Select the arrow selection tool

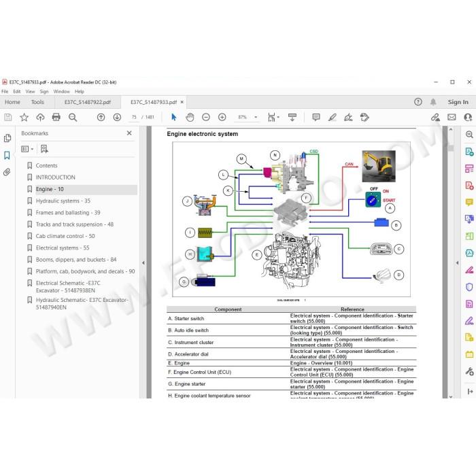coord(173,117)
